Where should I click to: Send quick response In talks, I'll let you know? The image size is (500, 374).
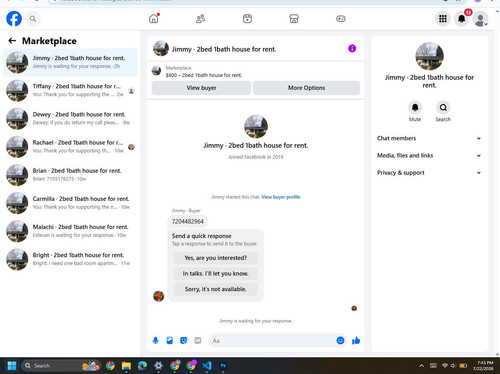point(216,273)
